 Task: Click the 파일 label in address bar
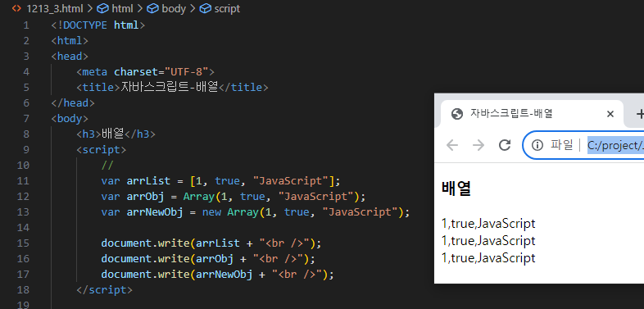pos(561,145)
